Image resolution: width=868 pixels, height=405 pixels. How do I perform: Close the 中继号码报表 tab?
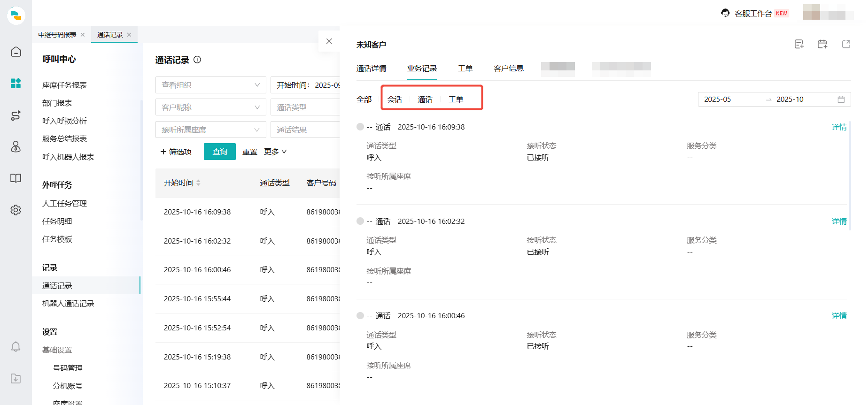[83, 35]
